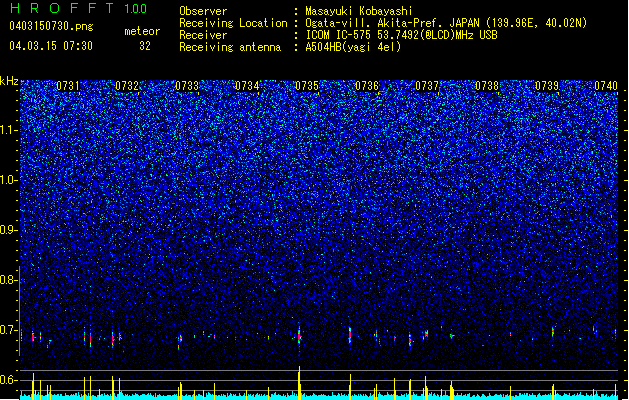Click the 0735 time marker
The image size is (629, 400).
tap(307, 86)
